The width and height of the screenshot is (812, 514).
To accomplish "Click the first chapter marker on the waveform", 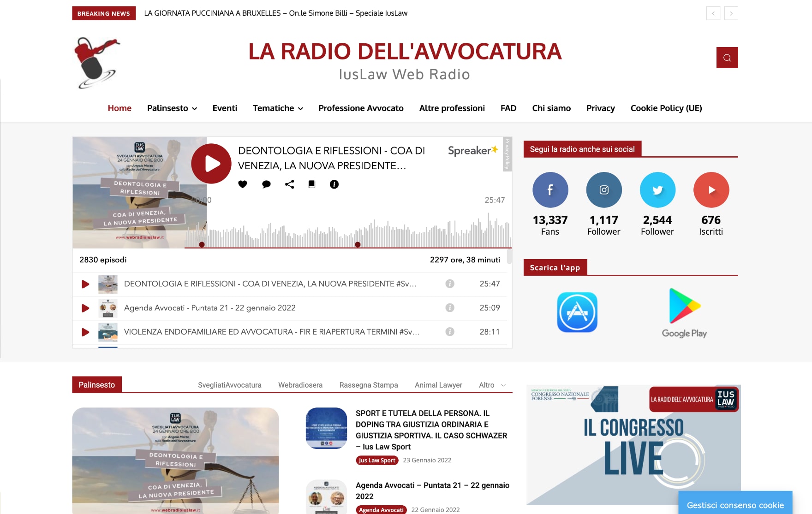I will point(202,245).
